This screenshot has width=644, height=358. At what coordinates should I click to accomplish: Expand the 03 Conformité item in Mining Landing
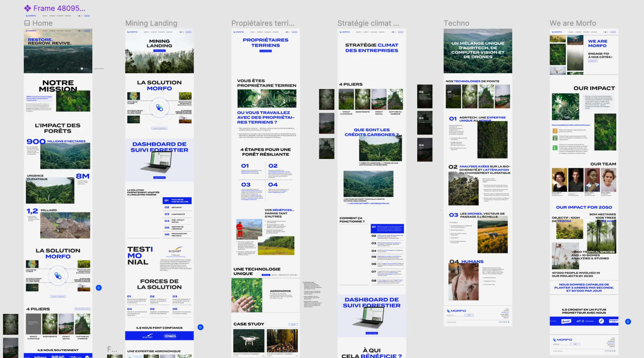177,214
